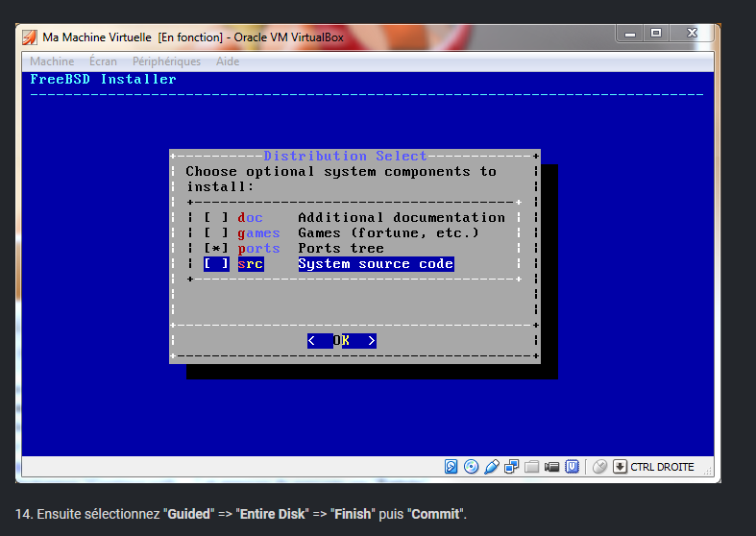Image resolution: width=756 pixels, height=536 pixels.
Task: Minimize the VirtualBox window
Action: [629, 34]
